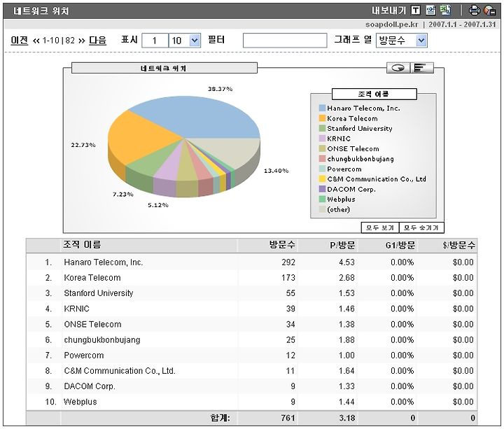Sort by 방문수 column header

[282, 245]
